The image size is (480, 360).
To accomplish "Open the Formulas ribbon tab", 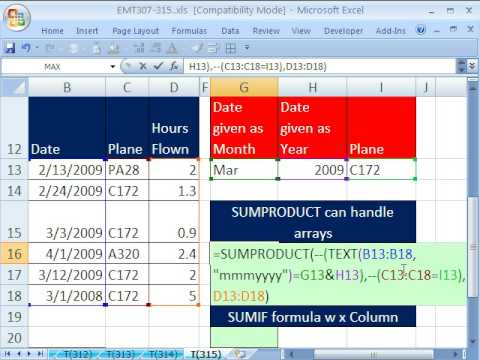I will (x=189, y=31).
